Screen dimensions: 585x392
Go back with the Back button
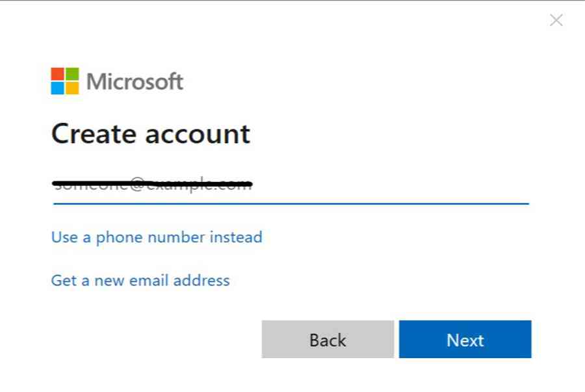(328, 339)
